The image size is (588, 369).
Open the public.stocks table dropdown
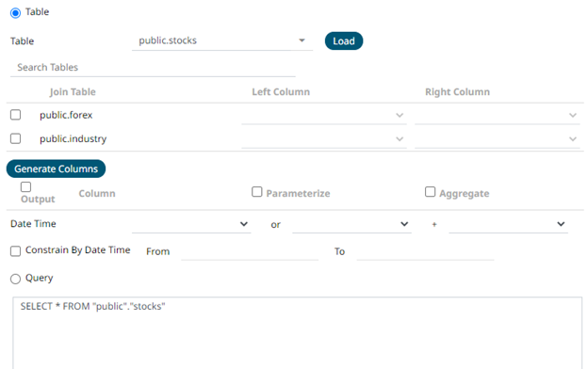[222, 40]
